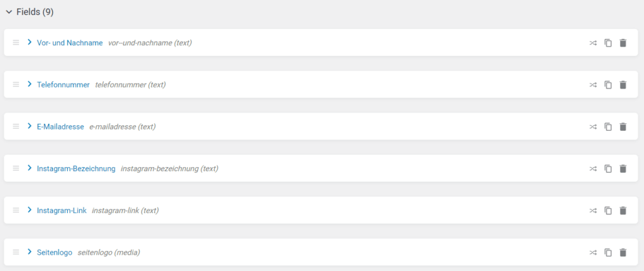Duplicate the Instagram-Link field
Screen dimensions: 644x271
(608, 211)
